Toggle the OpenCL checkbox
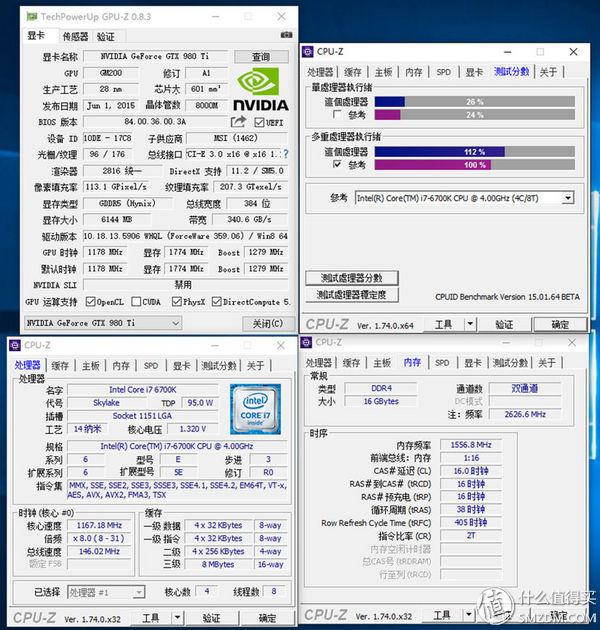The height and width of the screenshot is (630, 600). pos(90,302)
